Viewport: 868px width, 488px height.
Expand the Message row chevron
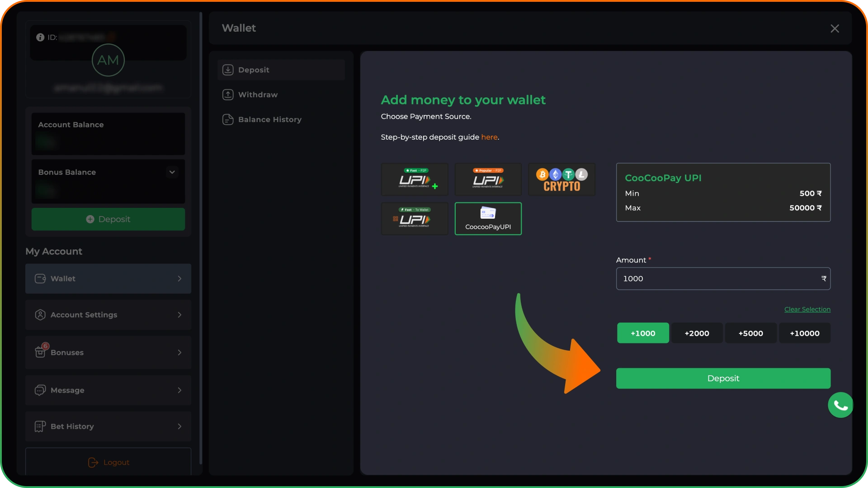pyautogui.click(x=179, y=390)
